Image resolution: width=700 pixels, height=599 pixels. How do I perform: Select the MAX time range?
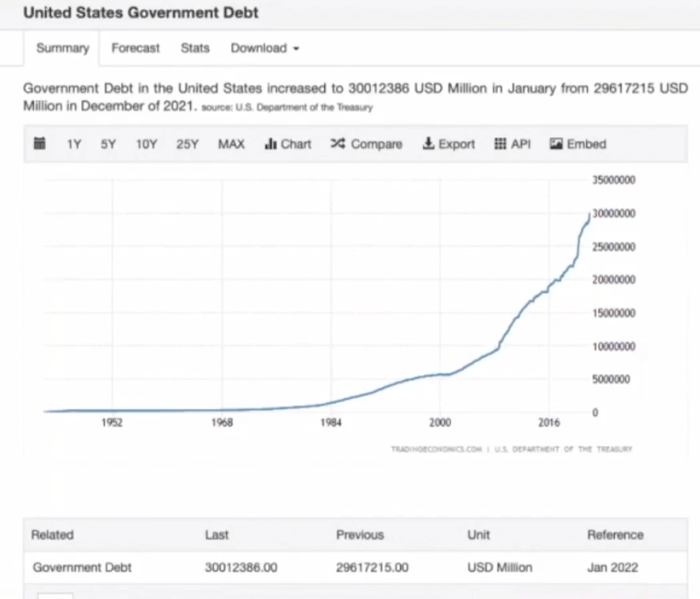[x=231, y=144]
